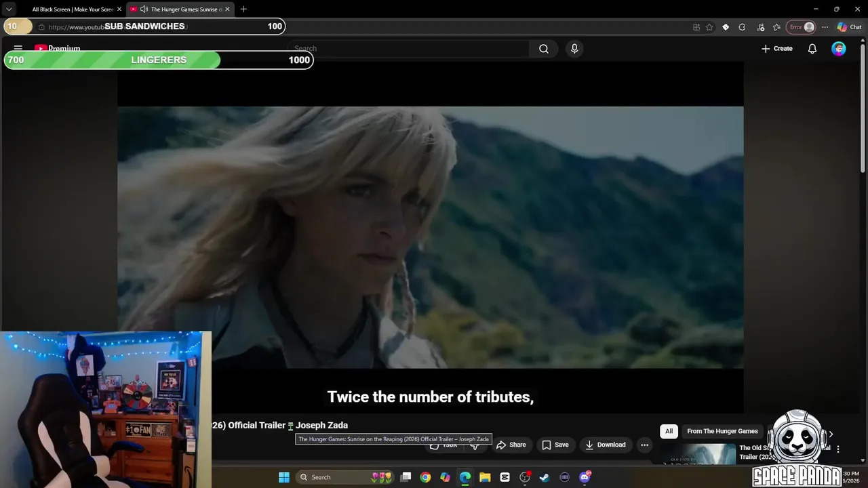Open the Windows Start menu
868x488 pixels.
coord(284,477)
